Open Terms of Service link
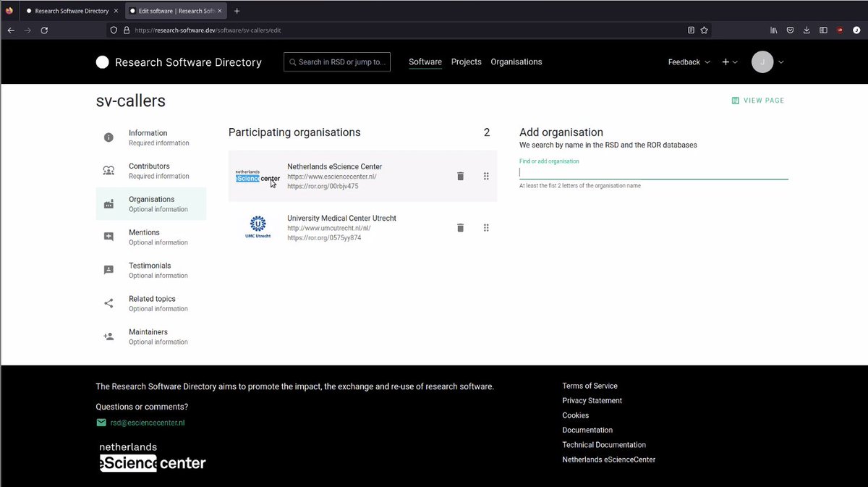The width and height of the screenshot is (868, 487). coord(590,386)
